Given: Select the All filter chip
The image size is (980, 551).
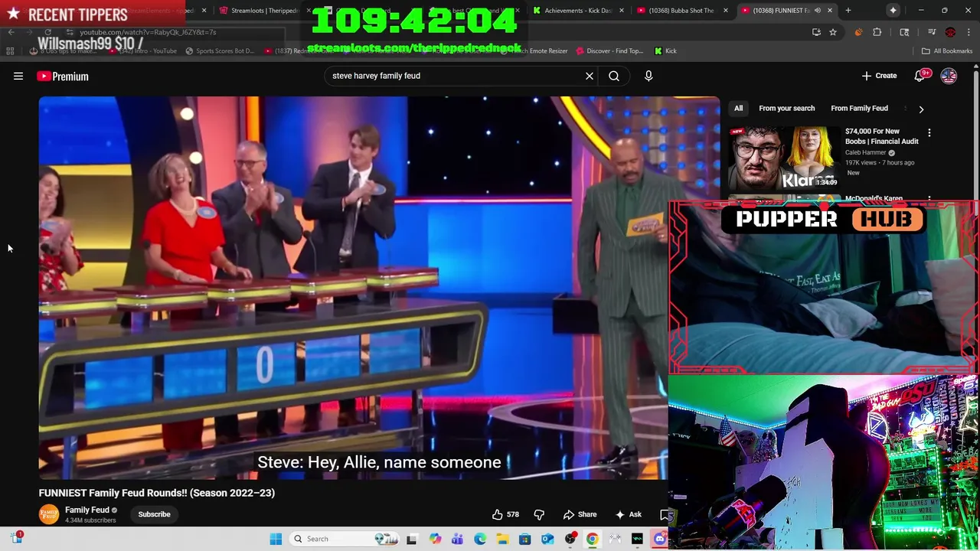Looking at the screenshot, I should click(738, 109).
